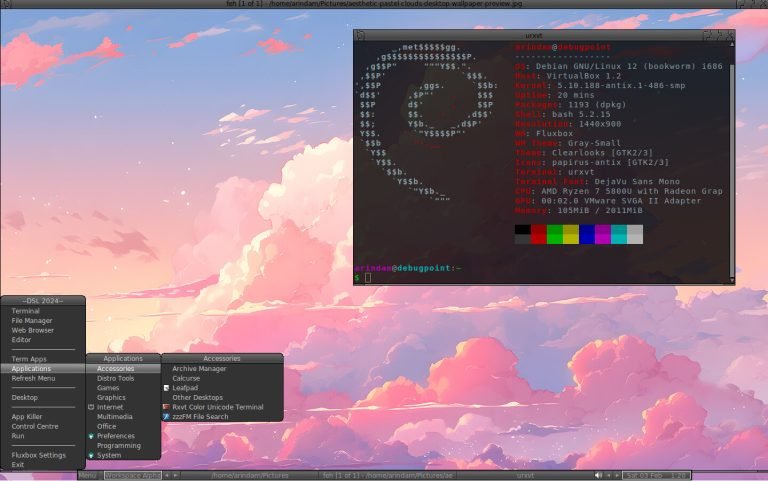Click the volume speaker tray icon
Image resolution: width=768 pixels, height=481 pixels.
tap(599, 476)
